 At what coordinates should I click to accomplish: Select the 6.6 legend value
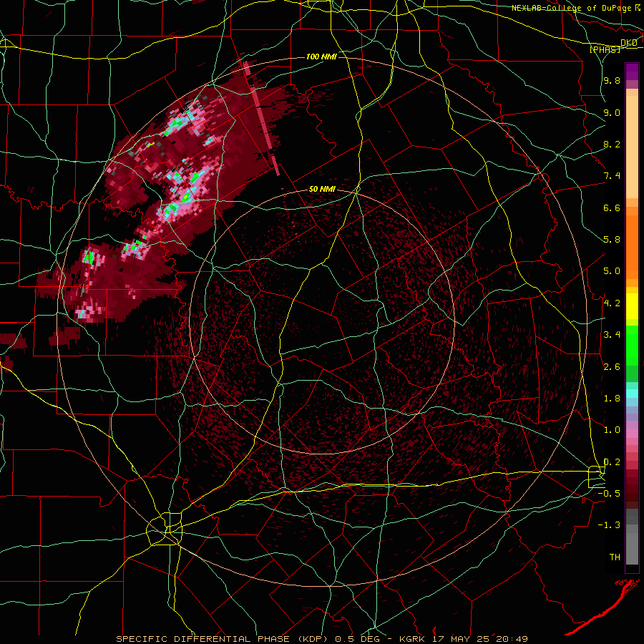(612, 208)
